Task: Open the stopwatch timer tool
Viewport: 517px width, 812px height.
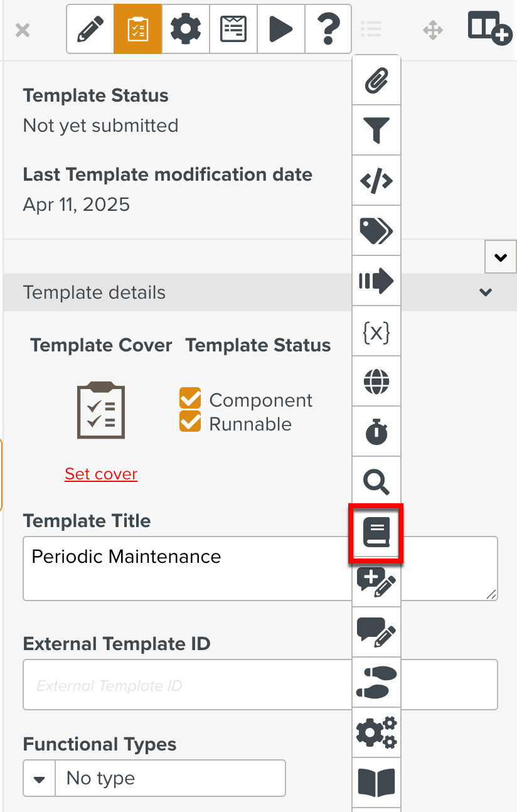Action: 376,431
